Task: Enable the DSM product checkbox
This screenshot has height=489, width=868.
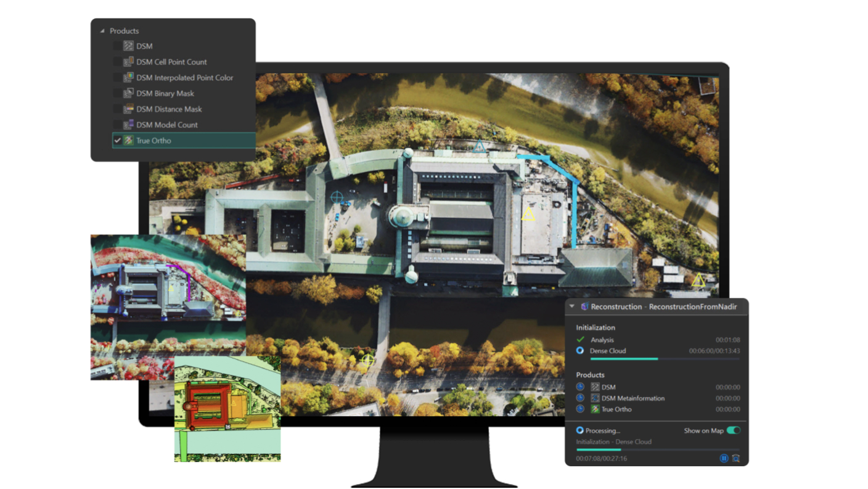Action: [x=117, y=46]
